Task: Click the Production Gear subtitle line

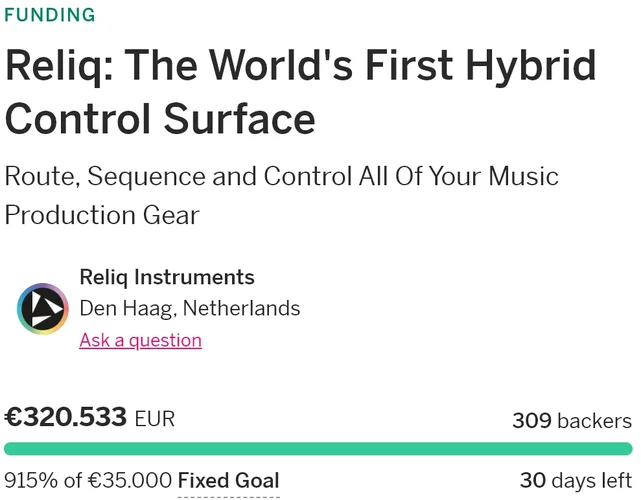Action: 102,214
